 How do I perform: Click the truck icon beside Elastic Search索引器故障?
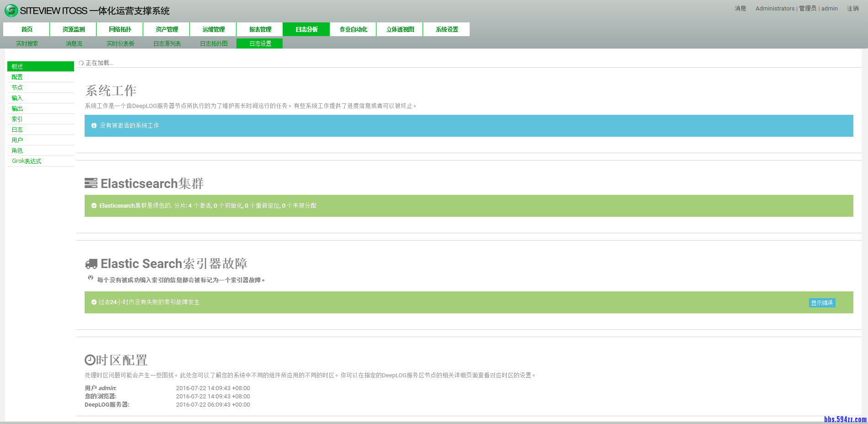click(x=91, y=263)
